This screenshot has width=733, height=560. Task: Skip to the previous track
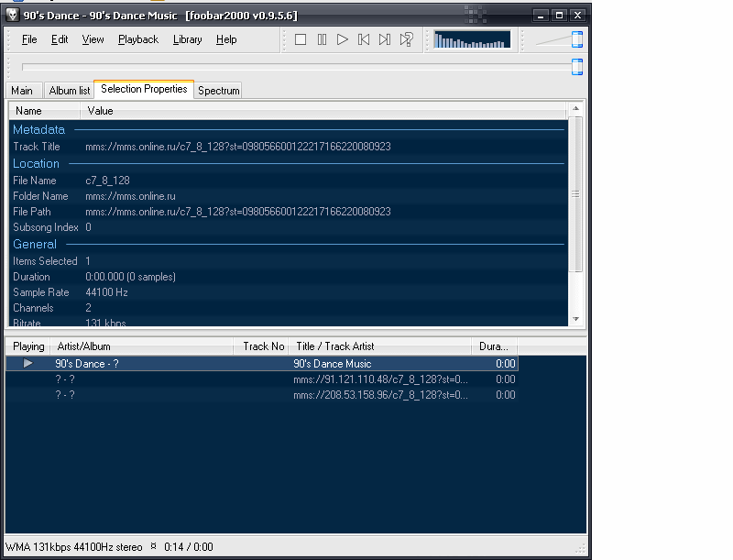364,39
